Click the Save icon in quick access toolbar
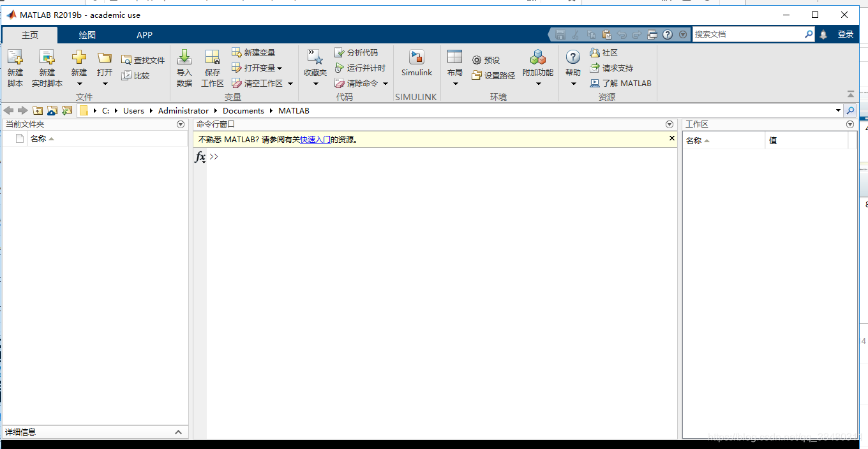The height and width of the screenshot is (449, 868). 560,34
